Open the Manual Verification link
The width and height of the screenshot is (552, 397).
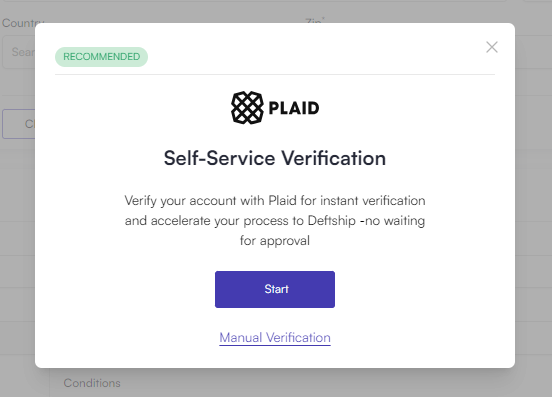pyautogui.click(x=275, y=338)
